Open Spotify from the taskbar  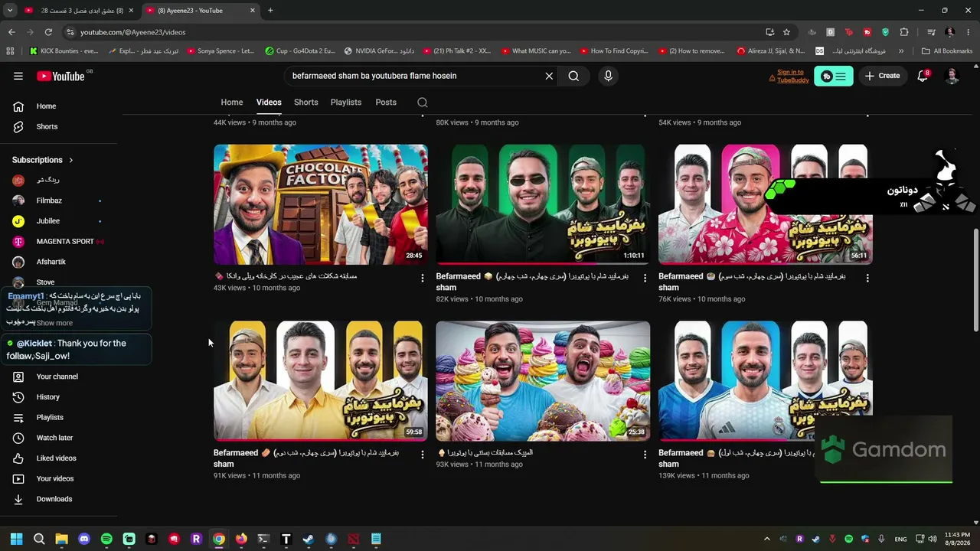tap(106, 539)
